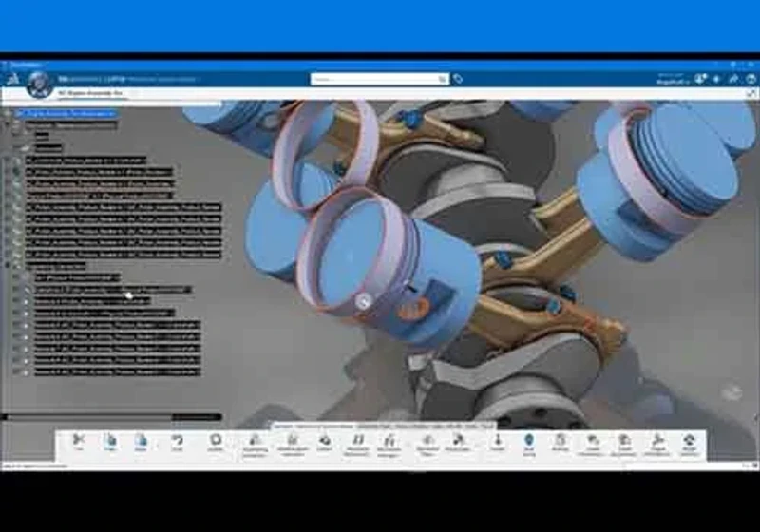Click the 3DS logo in top bar
Viewport: 760px width, 532px height.
point(12,79)
